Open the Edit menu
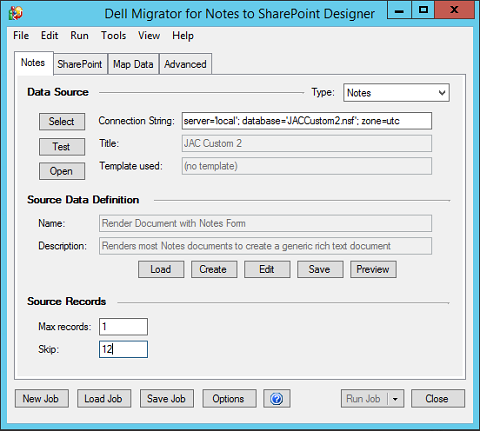The image size is (480, 431). point(49,35)
